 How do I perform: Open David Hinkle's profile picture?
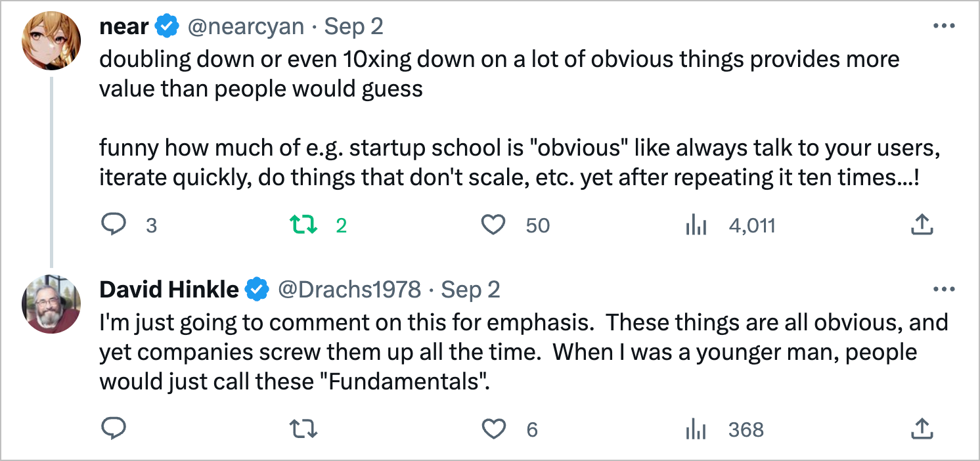pos(51,303)
